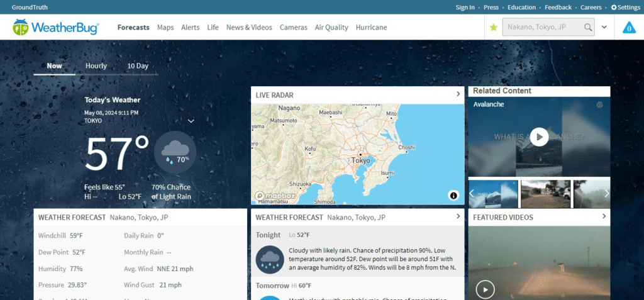Play the Avalanche video
Image resolution: width=644 pixels, height=300 pixels.
pyautogui.click(x=539, y=137)
